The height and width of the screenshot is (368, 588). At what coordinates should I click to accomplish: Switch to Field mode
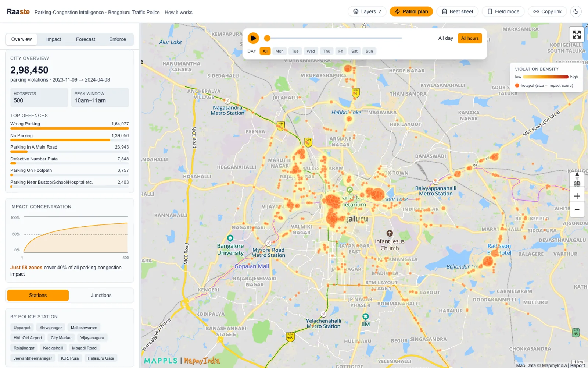[503, 11]
